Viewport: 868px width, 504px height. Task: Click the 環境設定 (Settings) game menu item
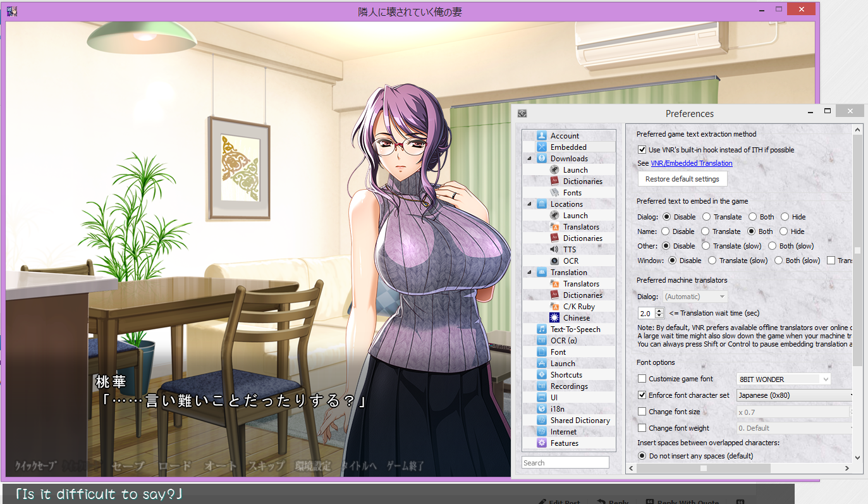313,466
